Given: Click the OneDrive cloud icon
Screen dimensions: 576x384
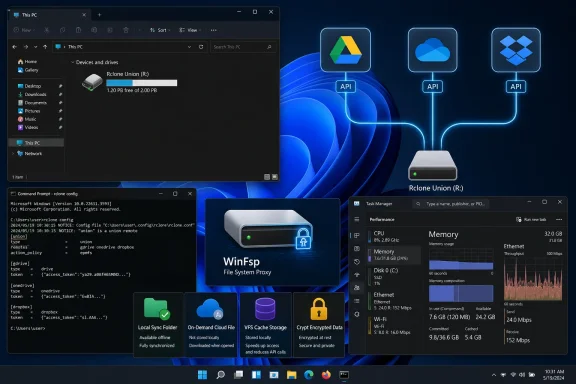Looking at the screenshot, I should (x=432, y=50).
